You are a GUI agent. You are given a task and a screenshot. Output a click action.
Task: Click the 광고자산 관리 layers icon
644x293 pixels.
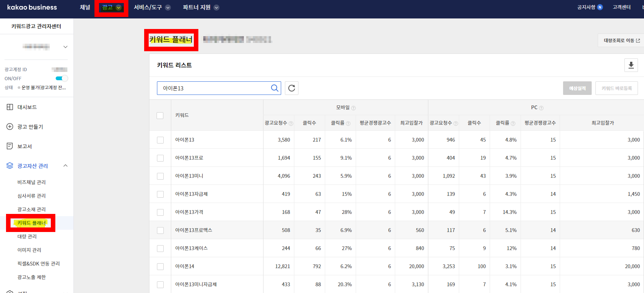point(10,166)
